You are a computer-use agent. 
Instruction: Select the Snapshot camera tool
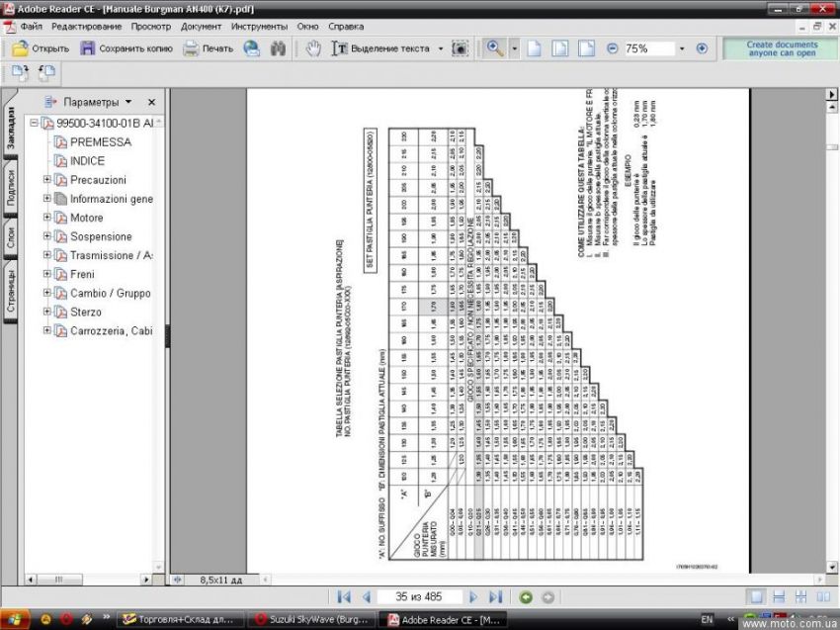pyautogui.click(x=460, y=47)
